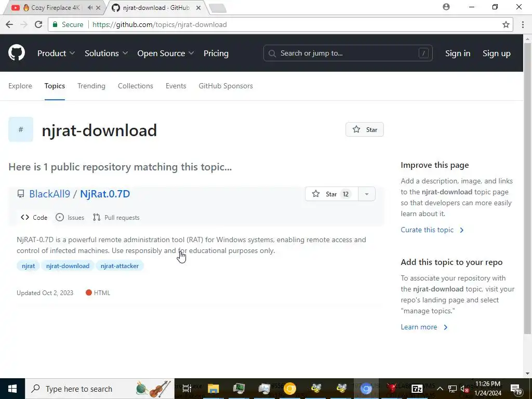Switch to the Trending tab

(x=91, y=86)
